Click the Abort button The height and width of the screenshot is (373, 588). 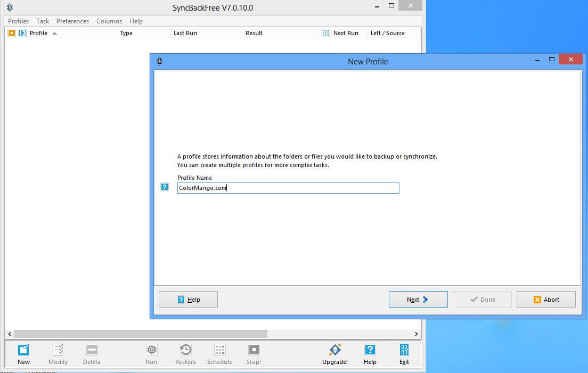[546, 300]
